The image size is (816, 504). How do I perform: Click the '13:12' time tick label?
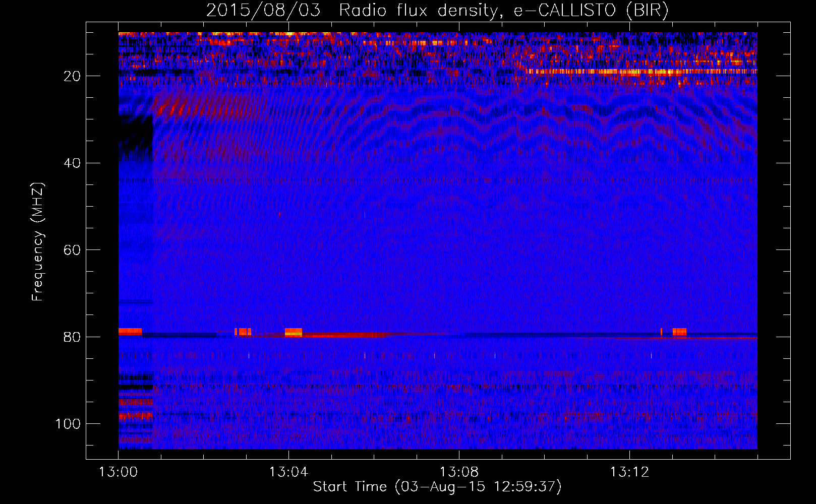click(x=629, y=472)
